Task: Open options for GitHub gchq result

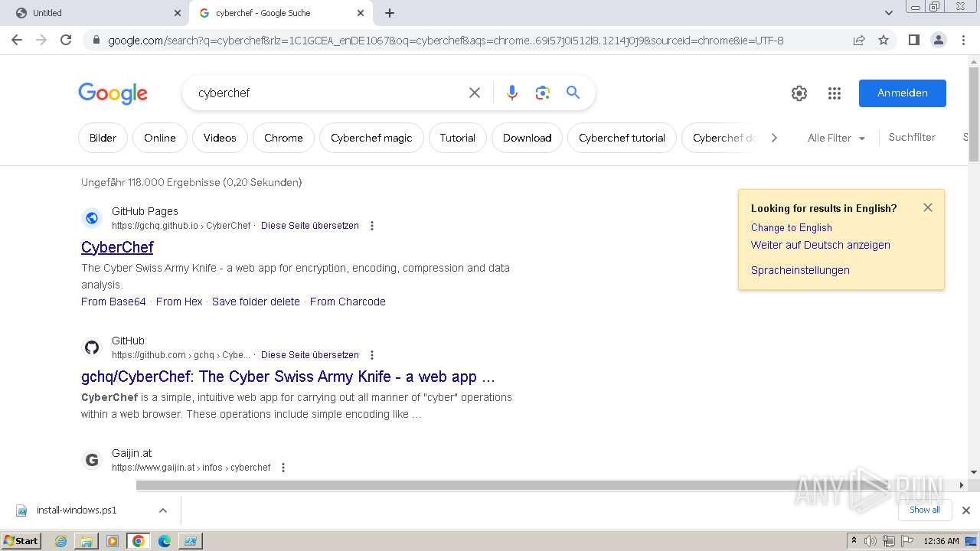Action: click(x=372, y=355)
